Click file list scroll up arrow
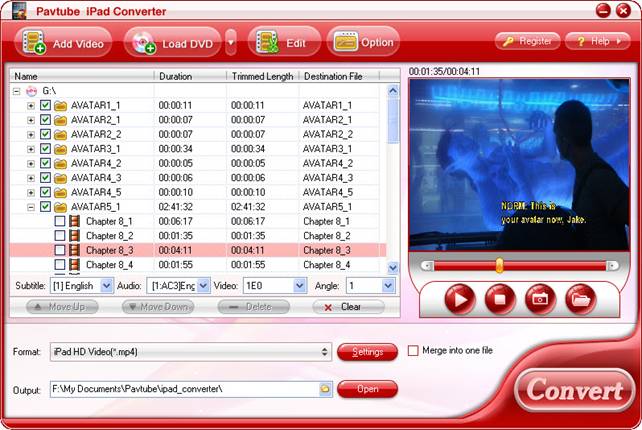The height and width of the screenshot is (430, 642). pos(393,91)
